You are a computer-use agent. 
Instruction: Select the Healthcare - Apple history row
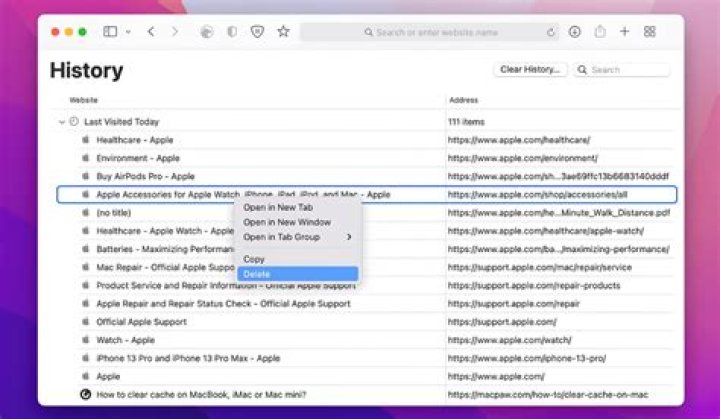point(366,140)
